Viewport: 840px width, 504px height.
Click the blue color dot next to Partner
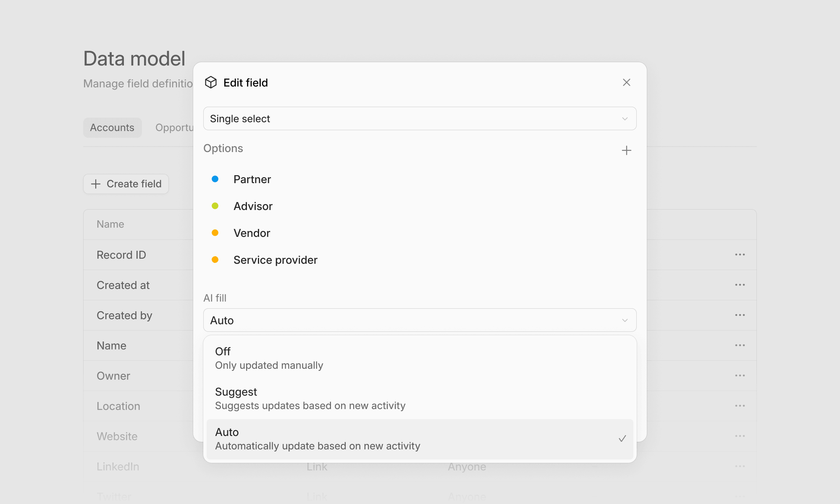pyautogui.click(x=215, y=179)
